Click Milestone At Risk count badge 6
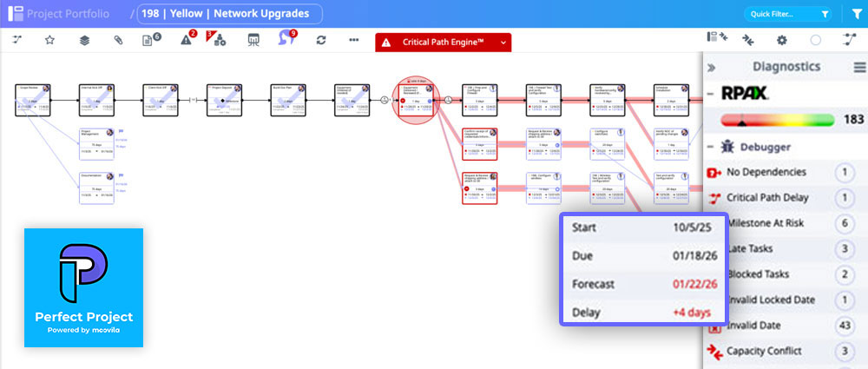868x369 pixels. point(845,223)
